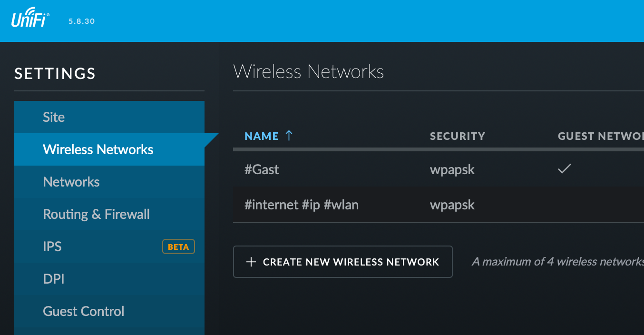Open the #Gast wireless network

tap(262, 169)
